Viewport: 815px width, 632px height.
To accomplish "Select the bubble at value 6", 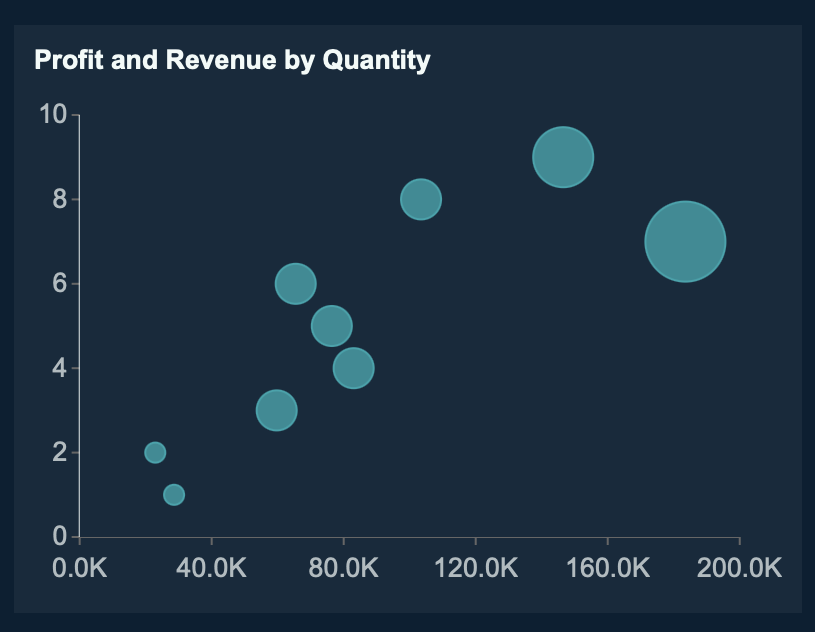I will click(295, 284).
